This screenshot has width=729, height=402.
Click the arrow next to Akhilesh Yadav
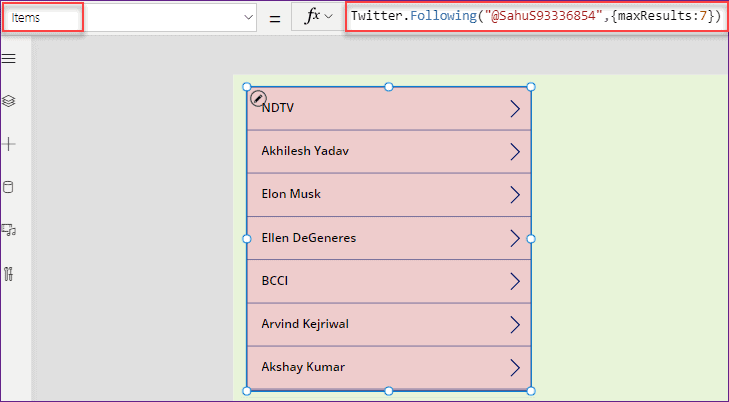[515, 152]
